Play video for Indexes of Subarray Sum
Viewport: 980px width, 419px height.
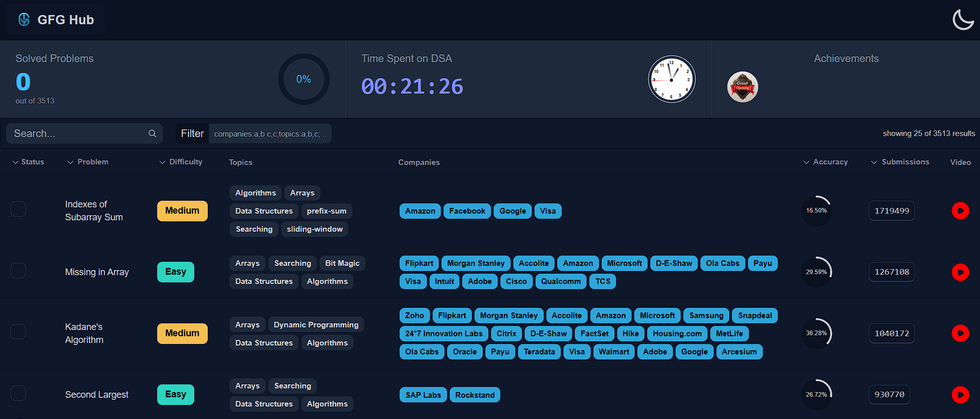pyautogui.click(x=960, y=211)
